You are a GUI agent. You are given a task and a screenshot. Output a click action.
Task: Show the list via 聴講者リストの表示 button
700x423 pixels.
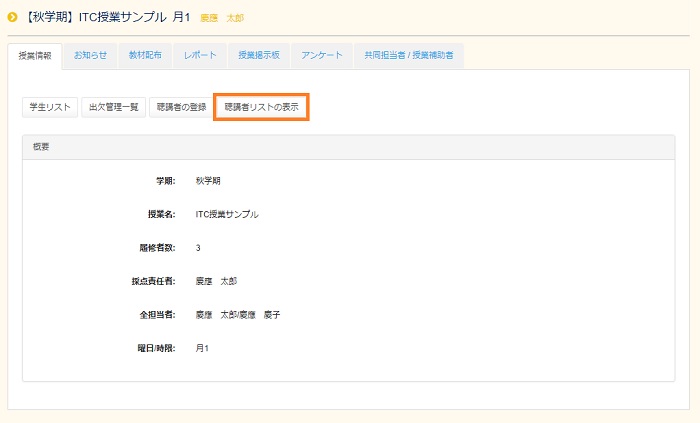(x=261, y=106)
